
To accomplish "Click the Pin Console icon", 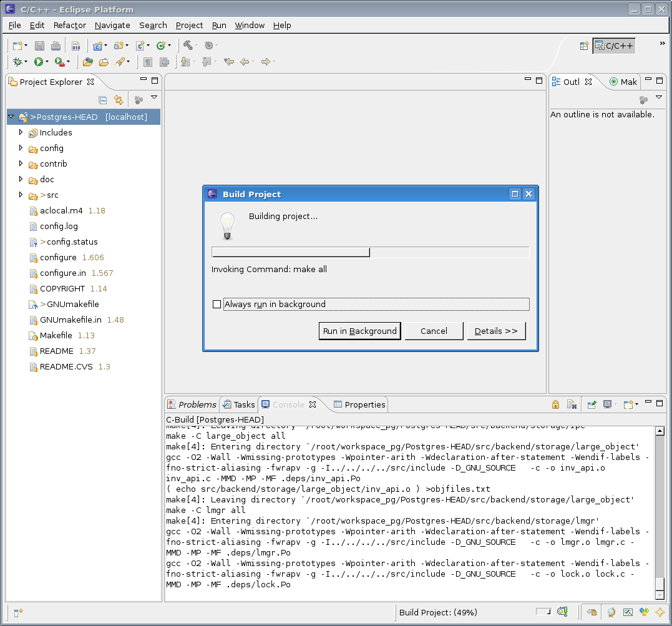I will coord(592,404).
